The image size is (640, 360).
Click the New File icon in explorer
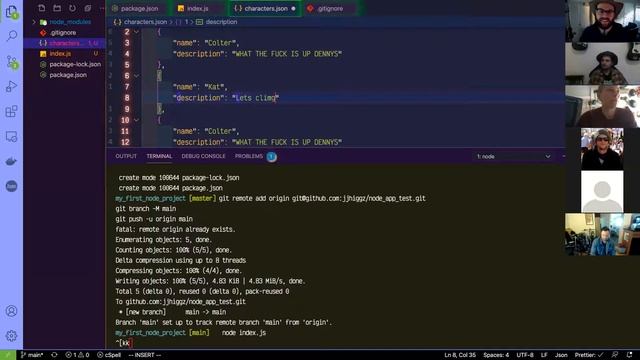click(x=41, y=8)
